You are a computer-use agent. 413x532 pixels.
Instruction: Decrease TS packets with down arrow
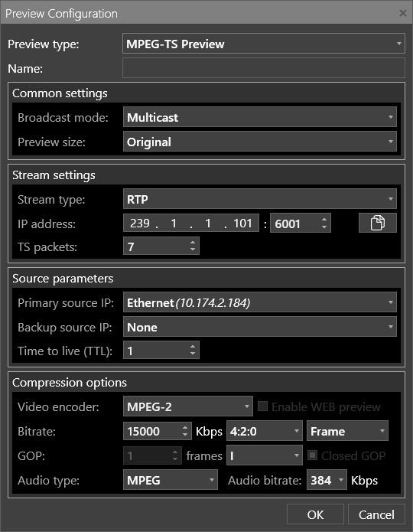pos(193,250)
